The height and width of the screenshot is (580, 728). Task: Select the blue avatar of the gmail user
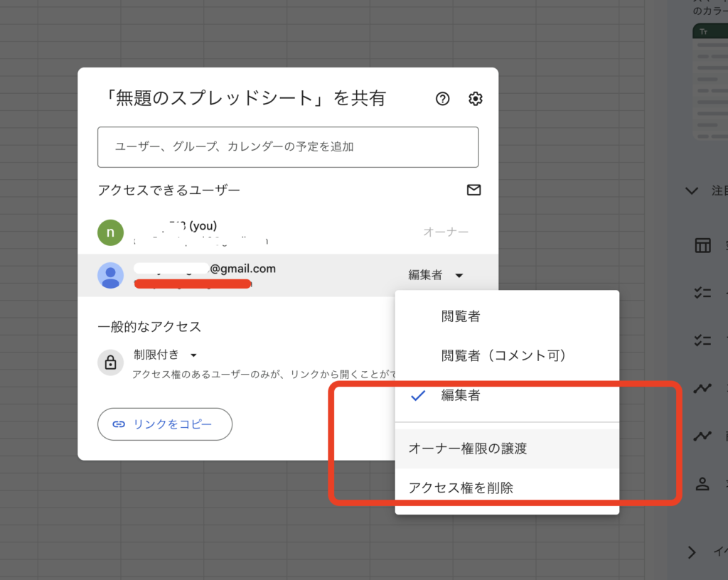(x=110, y=275)
